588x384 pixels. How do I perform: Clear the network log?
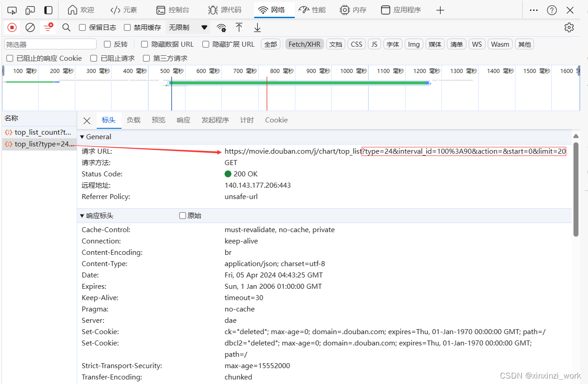pyautogui.click(x=30, y=28)
